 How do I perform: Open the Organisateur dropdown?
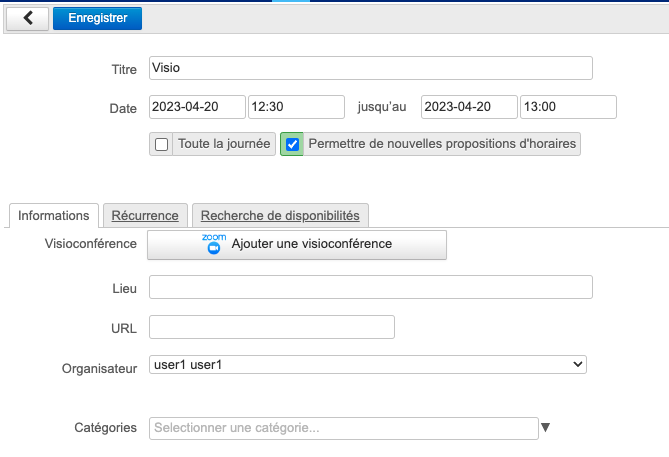coord(367,365)
